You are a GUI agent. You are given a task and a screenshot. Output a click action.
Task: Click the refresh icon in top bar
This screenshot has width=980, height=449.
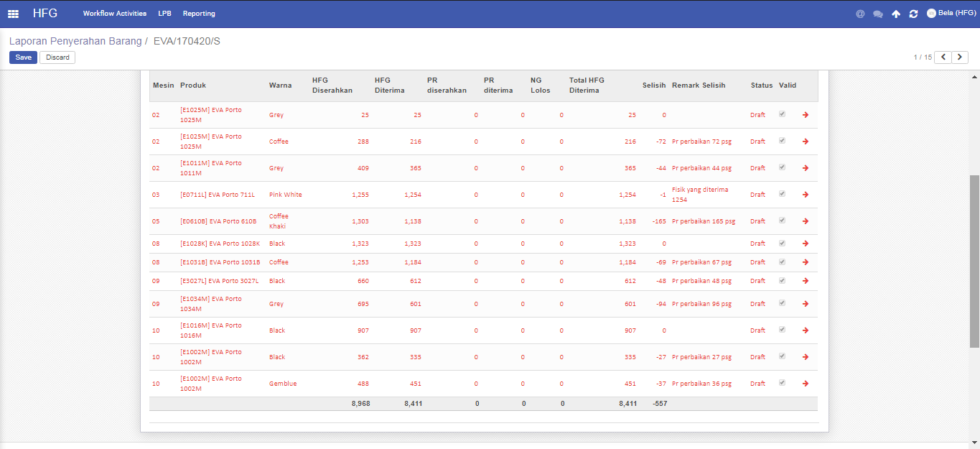pyautogui.click(x=913, y=14)
